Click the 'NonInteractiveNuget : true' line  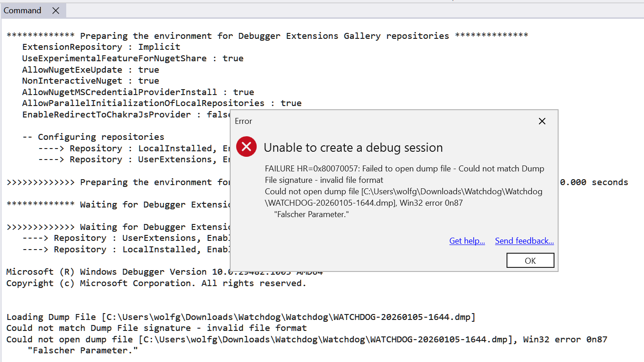point(91,81)
